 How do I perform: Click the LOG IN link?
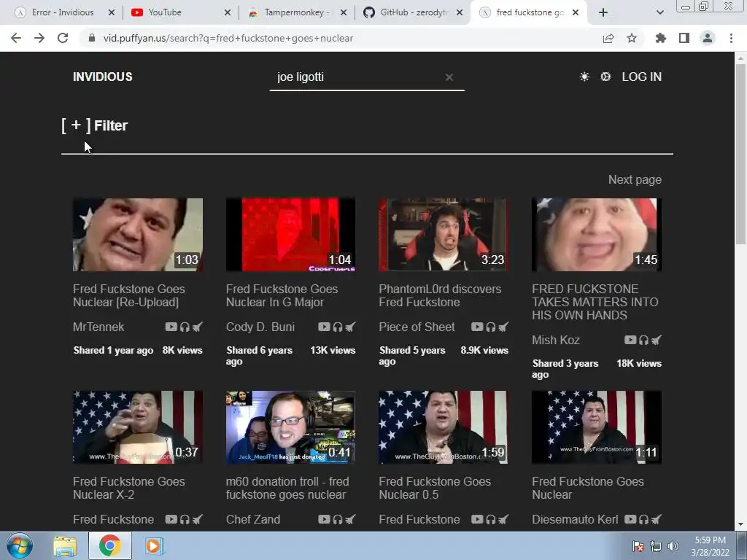[642, 77]
